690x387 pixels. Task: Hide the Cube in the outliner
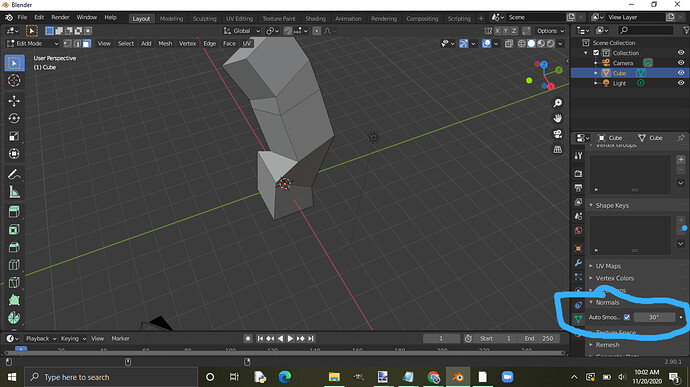click(x=681, y=73)
